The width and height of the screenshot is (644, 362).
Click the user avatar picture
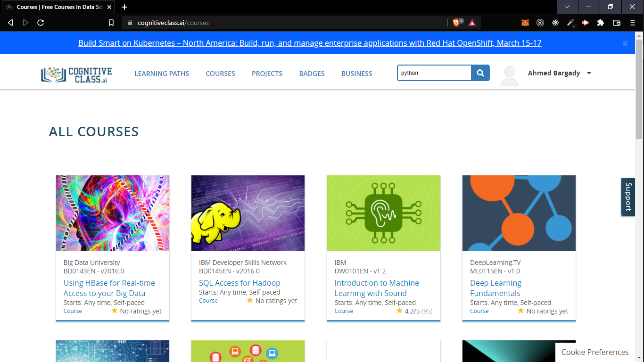[509, 76]
